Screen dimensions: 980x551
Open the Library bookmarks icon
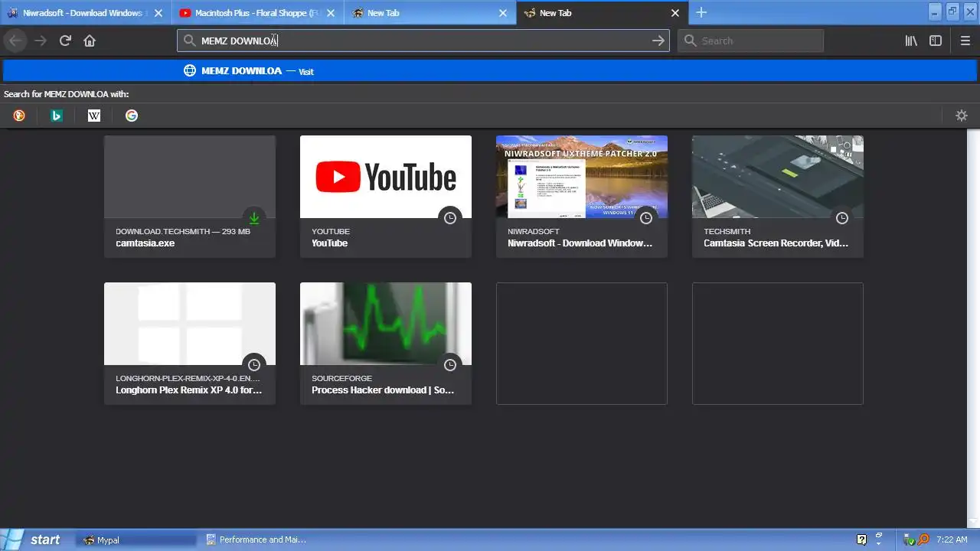911,41
